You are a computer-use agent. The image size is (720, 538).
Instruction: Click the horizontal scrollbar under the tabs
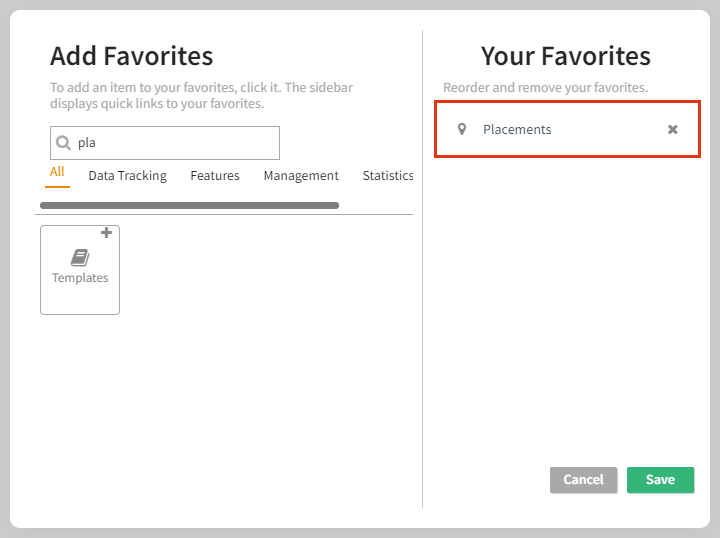tap(189, 206)
